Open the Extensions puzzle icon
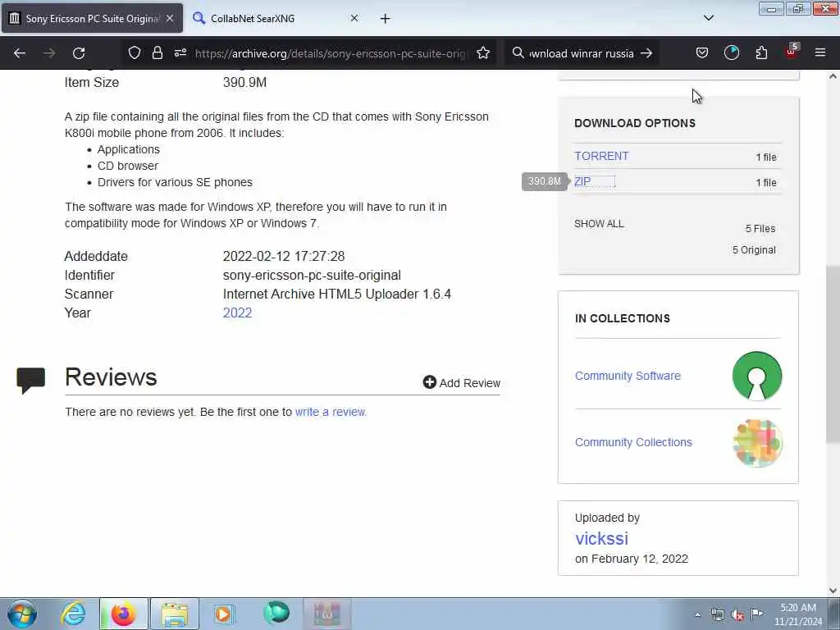 [x=761, y=53]
